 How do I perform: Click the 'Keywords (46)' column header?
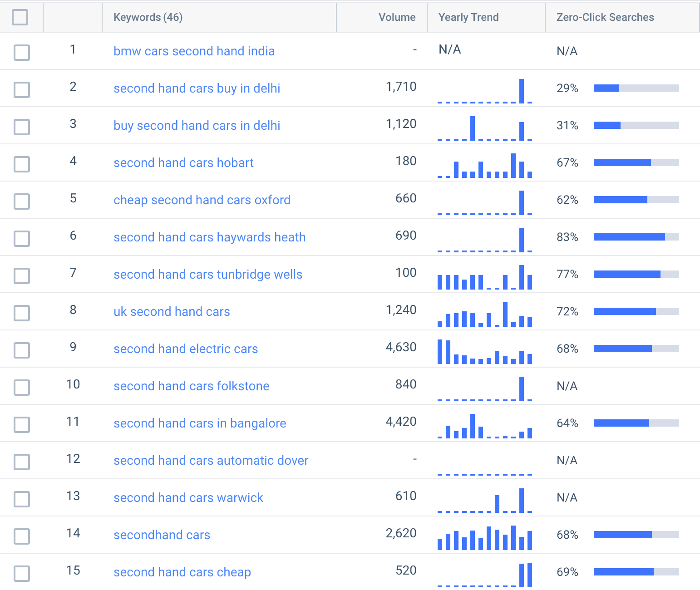point(148,17)
